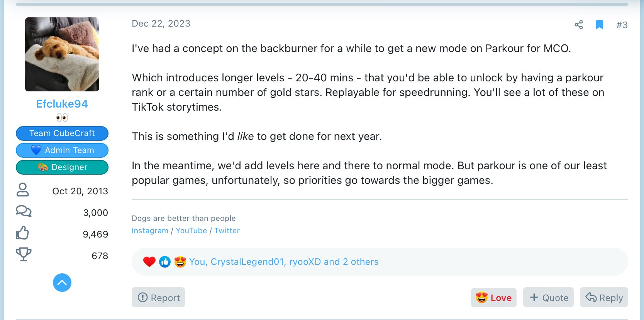Click the blue thumbs-up reaction icon

[x=165, y=262]
